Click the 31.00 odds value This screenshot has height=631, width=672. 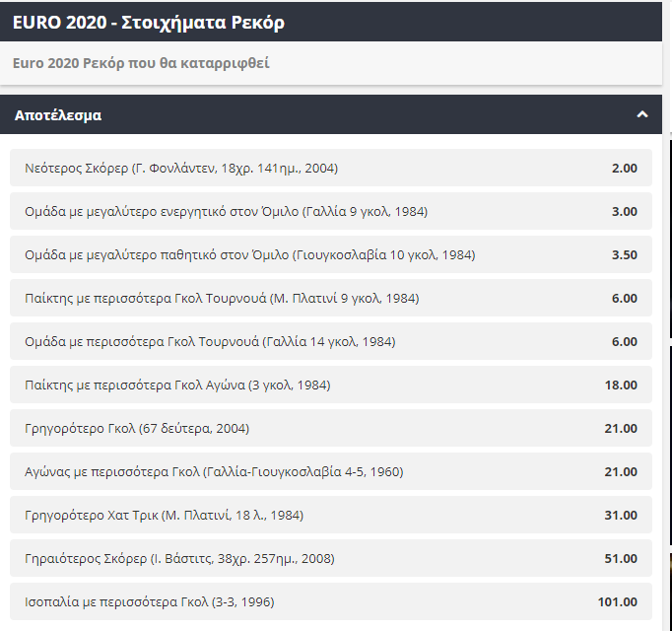tap(621, 515)
